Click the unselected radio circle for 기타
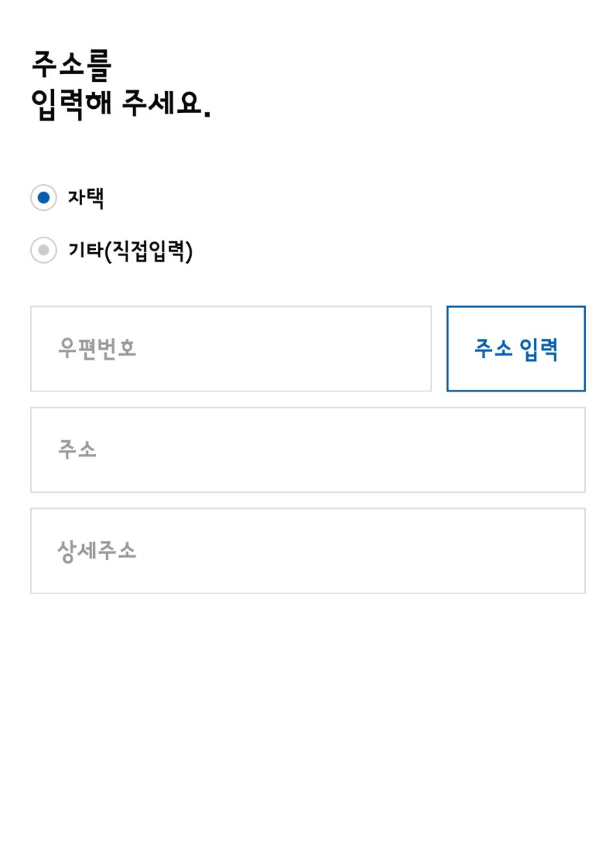The height and width of the screenshot is (851, 616). click(43, 251)
